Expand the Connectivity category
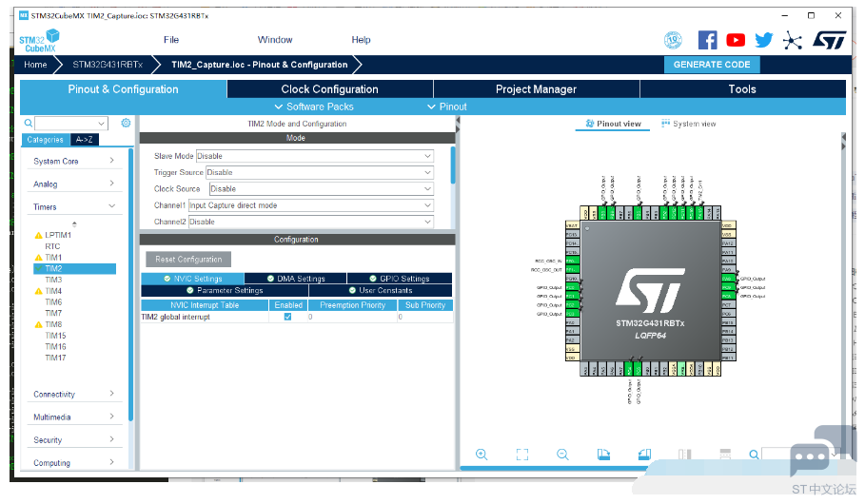865x504 pixels. pos(74,395)
